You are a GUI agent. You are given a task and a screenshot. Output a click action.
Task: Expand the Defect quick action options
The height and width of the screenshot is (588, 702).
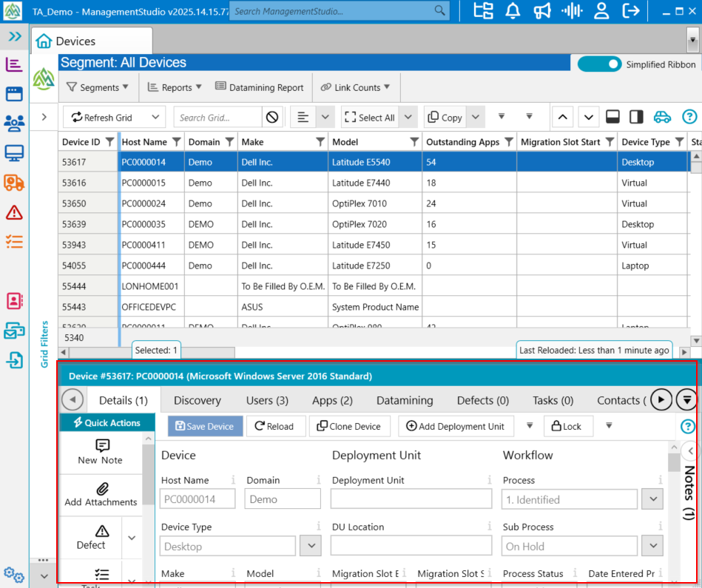click(x=132, y=538)
